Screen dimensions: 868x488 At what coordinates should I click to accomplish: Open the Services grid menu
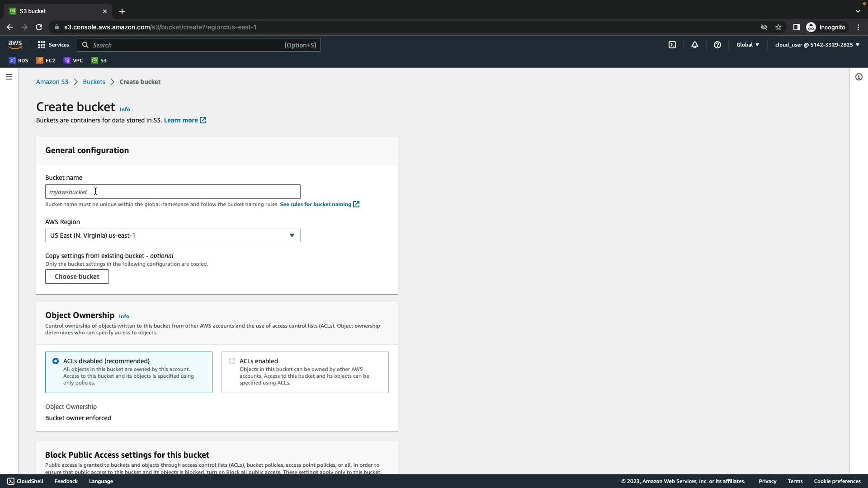53,45
